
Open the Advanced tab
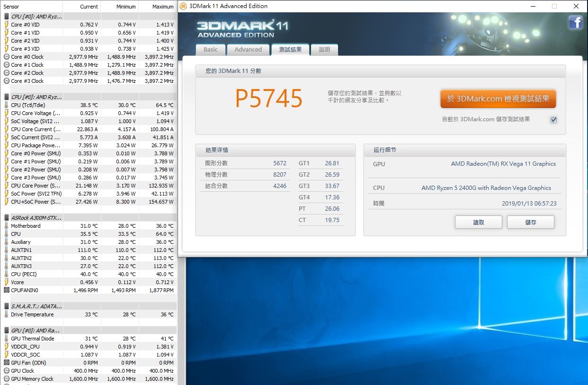click(248, 50)
